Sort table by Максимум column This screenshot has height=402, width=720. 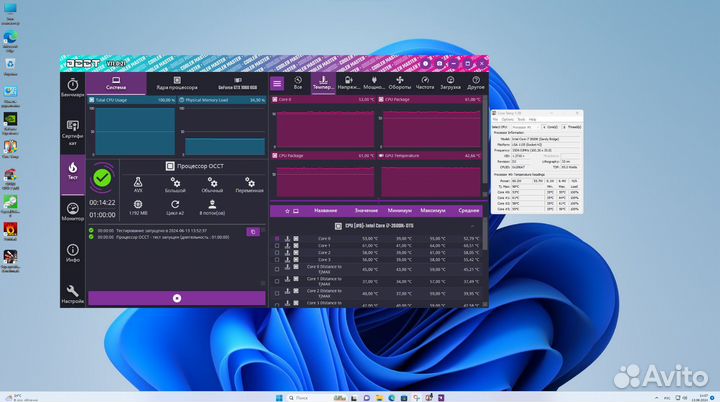[x=433, y=211]
